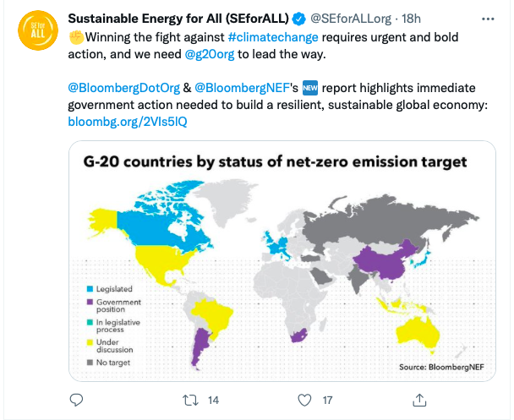Viewport: 514px width, 420px height.
Task: Click the blue verified badge
Action: [x=299, y=19]
